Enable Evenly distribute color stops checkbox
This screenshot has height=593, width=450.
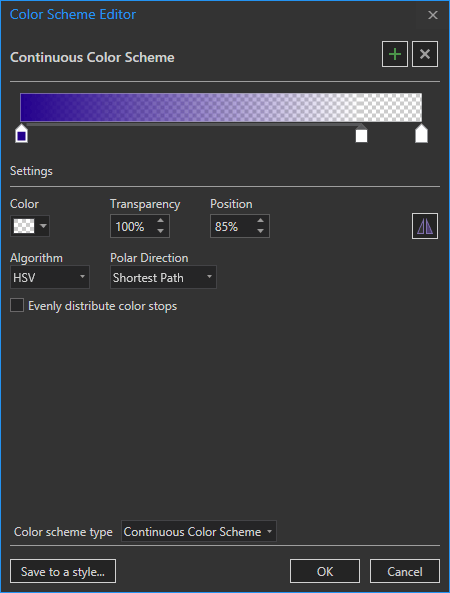point(17,305)
